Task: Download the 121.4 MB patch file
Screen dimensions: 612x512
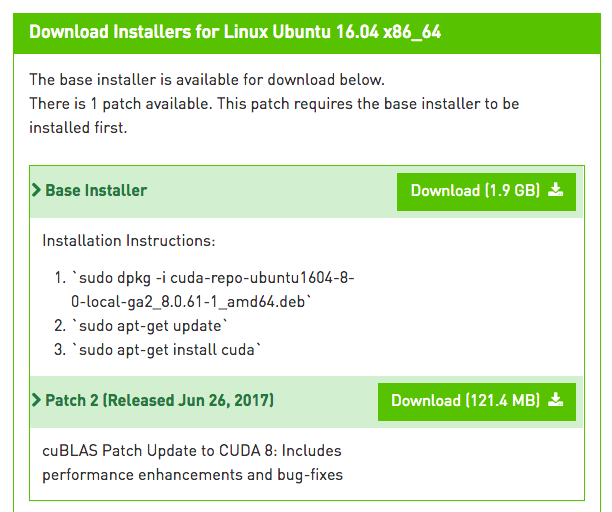Action: tap(477, 402)
